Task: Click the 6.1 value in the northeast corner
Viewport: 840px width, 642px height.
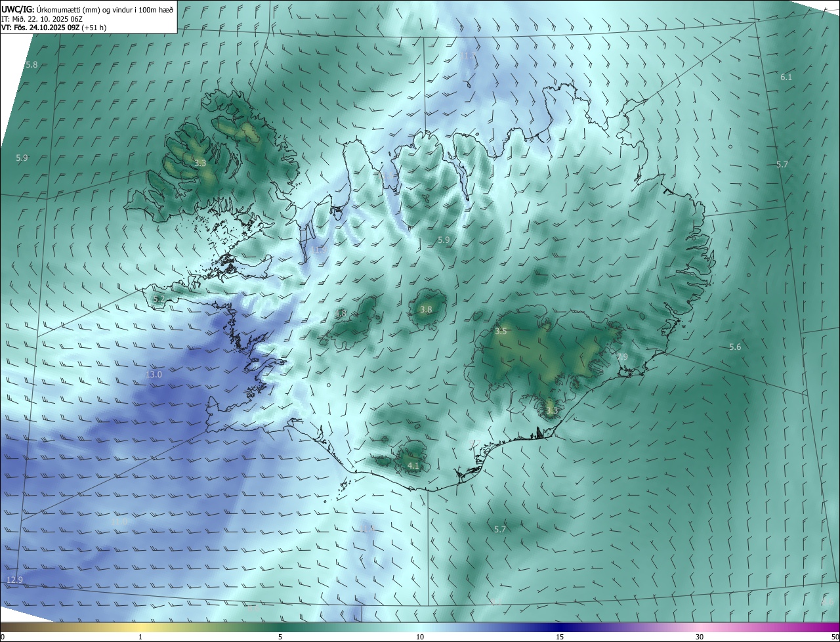Action: pos(786,77)
